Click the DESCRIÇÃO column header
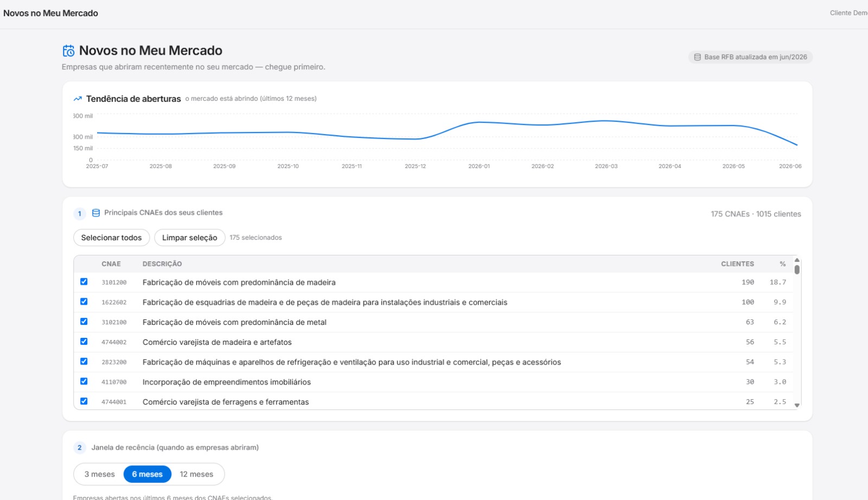This screenshot has width=868, height=500. 162,264
